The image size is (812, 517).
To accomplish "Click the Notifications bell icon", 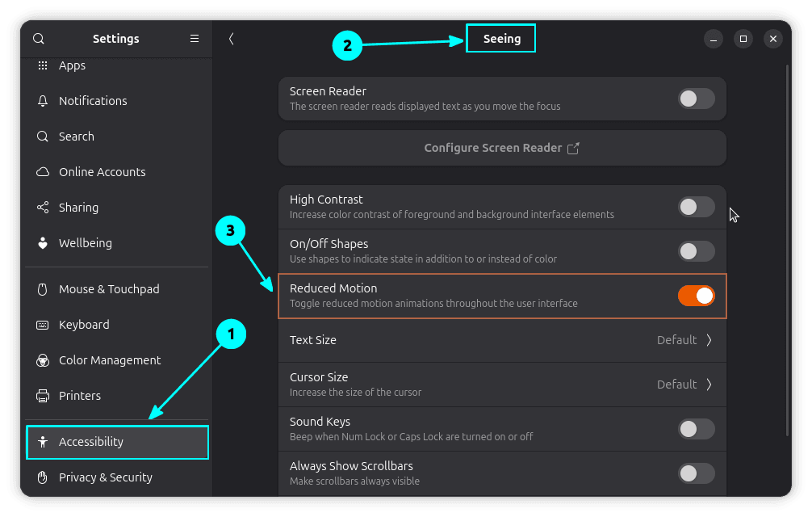I will point(43,101).
